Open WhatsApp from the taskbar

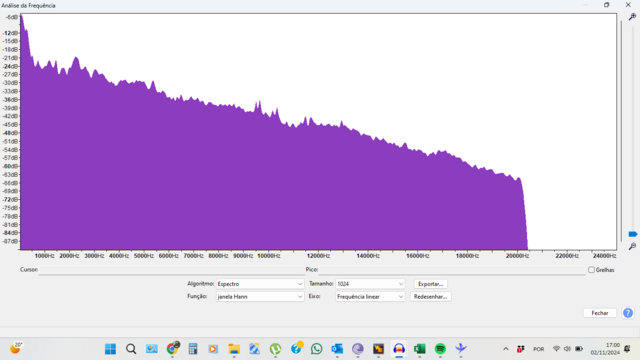coord(316,349)
